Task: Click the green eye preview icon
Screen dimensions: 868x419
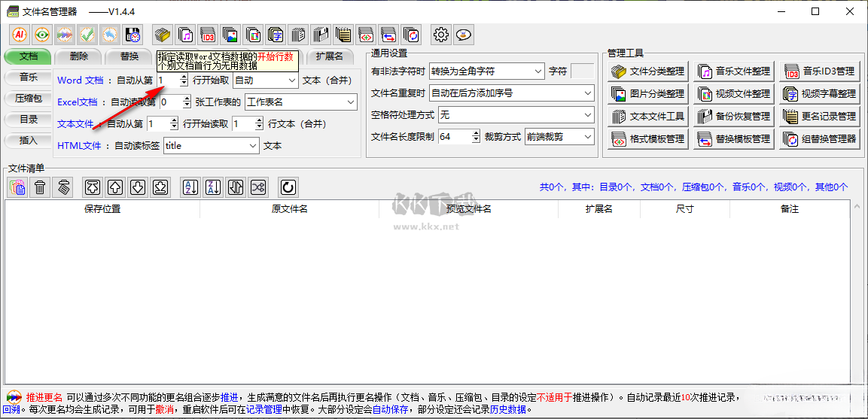Action: tap(42, 35)
